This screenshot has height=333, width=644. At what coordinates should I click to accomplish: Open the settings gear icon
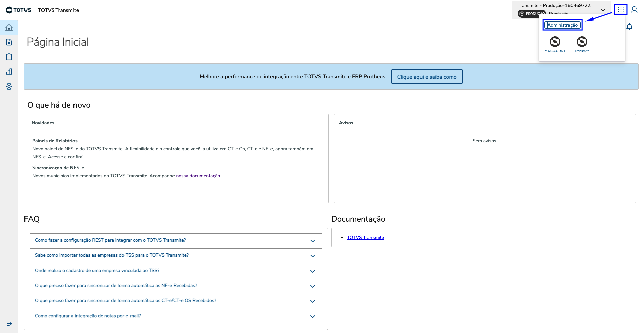[x=9, y=87]
